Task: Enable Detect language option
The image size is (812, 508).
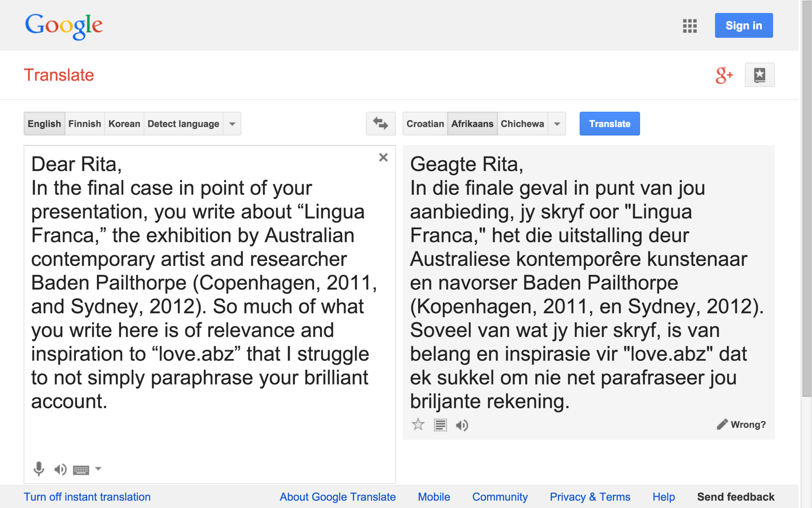Action: [x=183, y=124]
